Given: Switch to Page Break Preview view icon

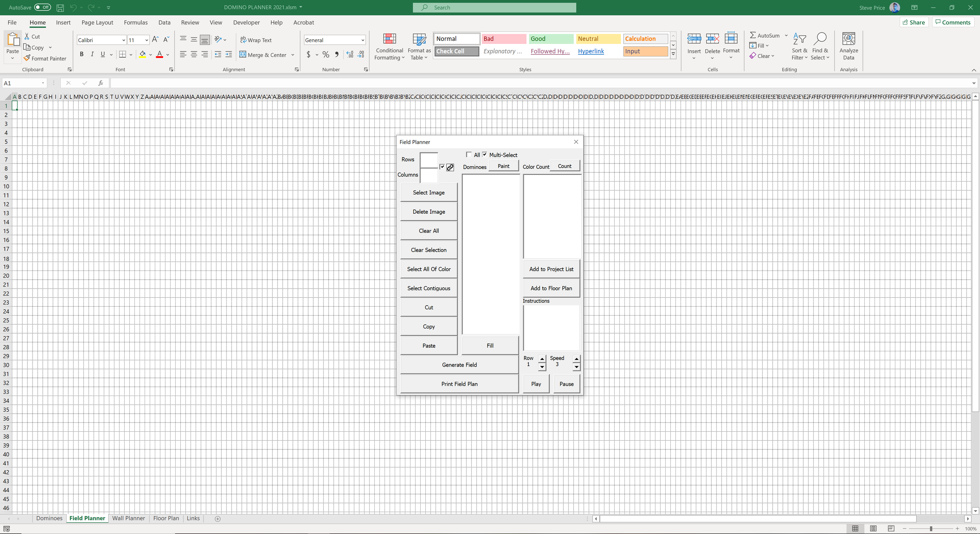Looking at the screenshot, I should 891,529.
